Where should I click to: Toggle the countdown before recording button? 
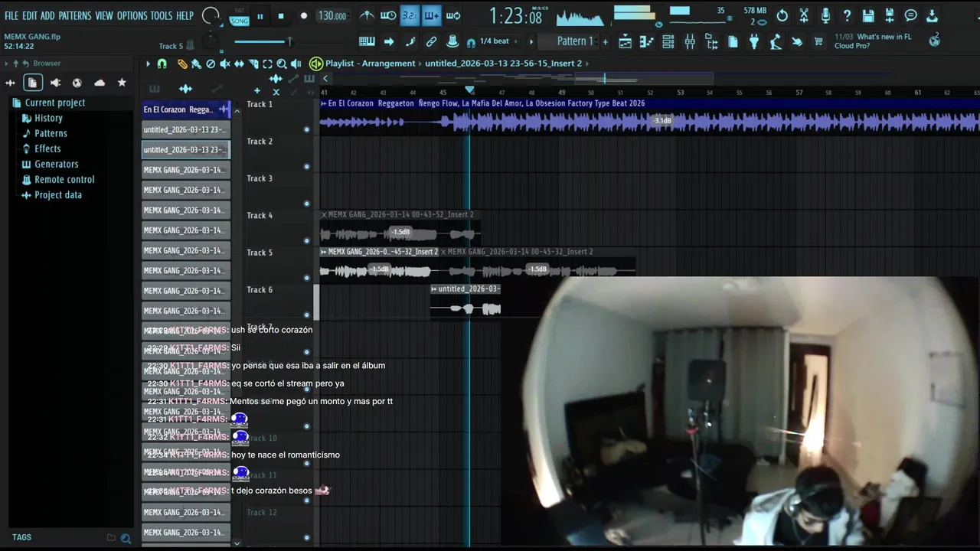pos(410,15)
